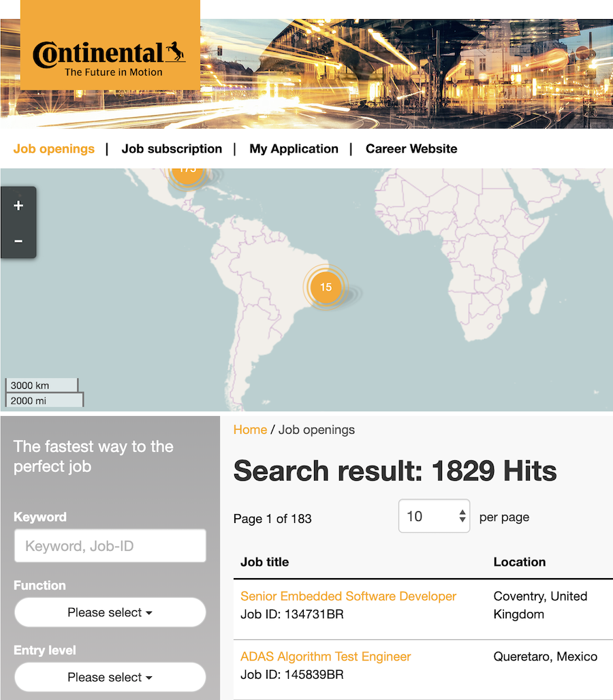
Task: Zoom out on the job map
Action: pyautogui.click(x=18, y=241)
